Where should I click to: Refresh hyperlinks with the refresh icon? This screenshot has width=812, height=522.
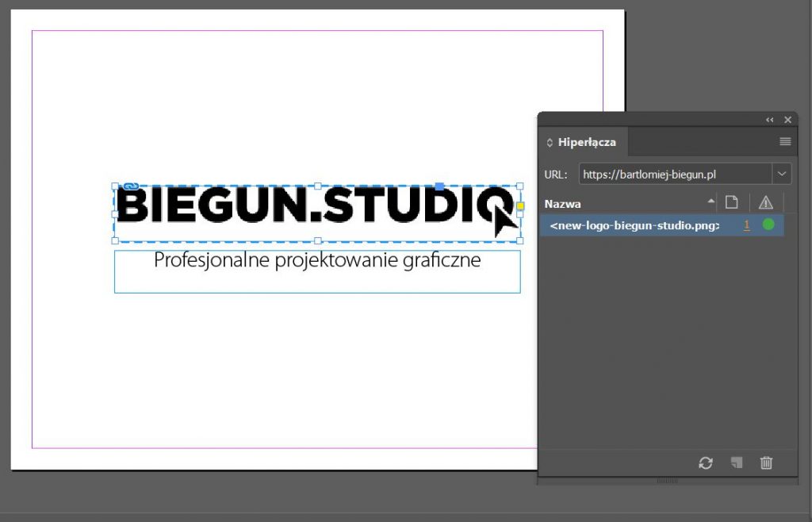pyautogui.click(x=705, y=463)
